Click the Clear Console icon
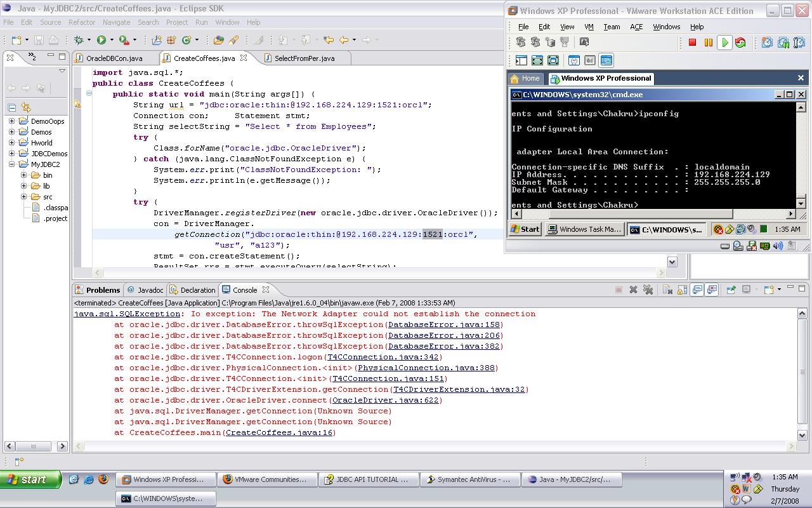 coord(667,290)
